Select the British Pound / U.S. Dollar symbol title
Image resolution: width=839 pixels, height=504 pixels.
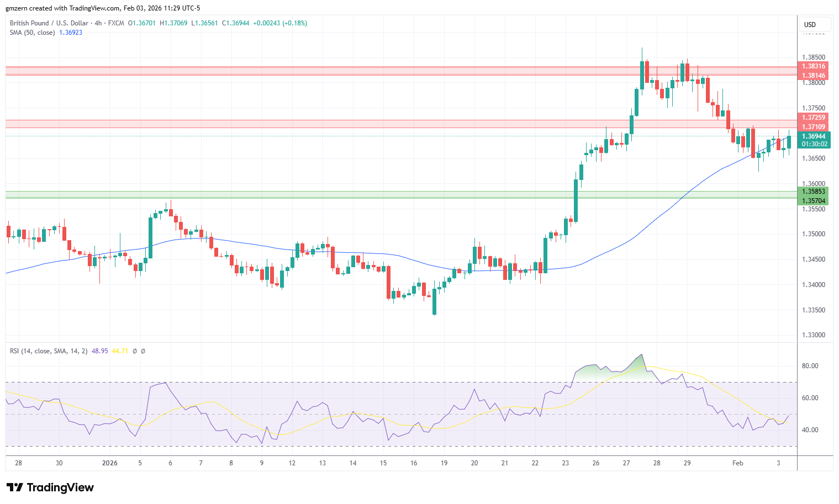(x=49, y=23)
